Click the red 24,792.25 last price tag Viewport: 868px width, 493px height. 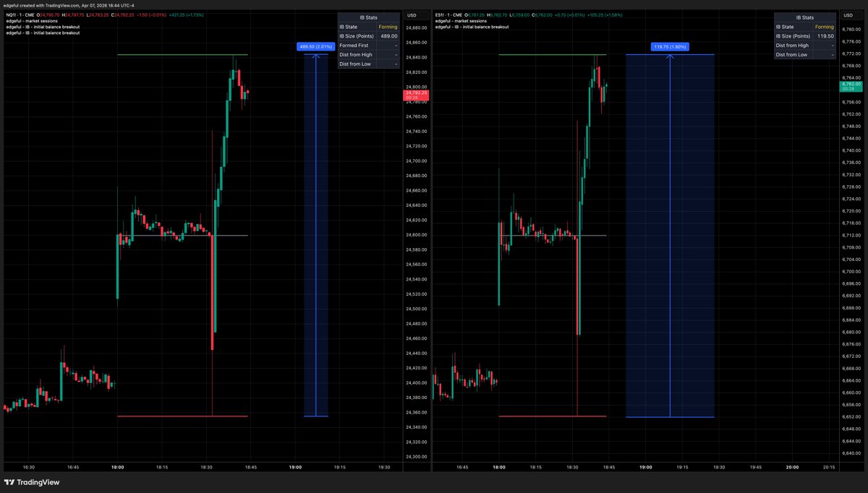click(x=416, y=95)
